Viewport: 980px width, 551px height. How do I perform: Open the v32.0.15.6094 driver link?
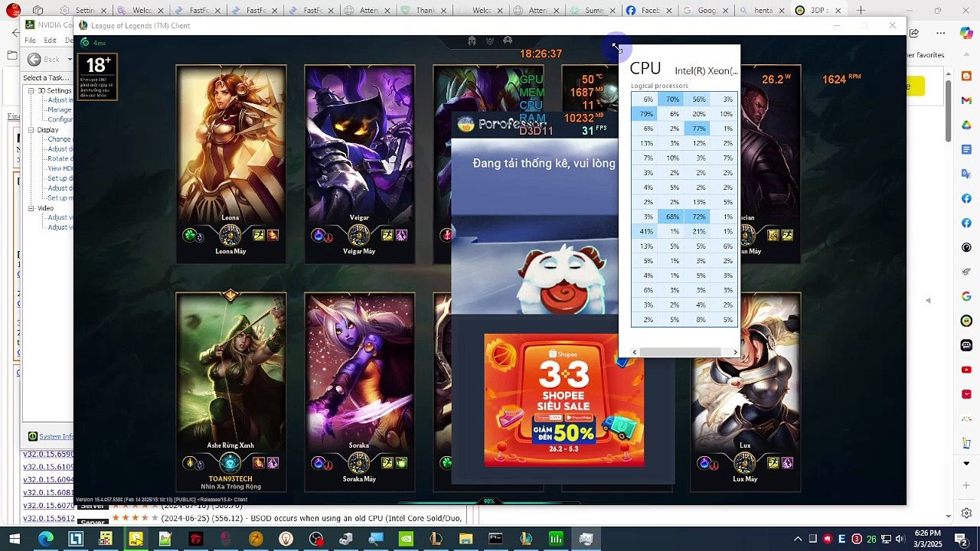coord(48,480)
